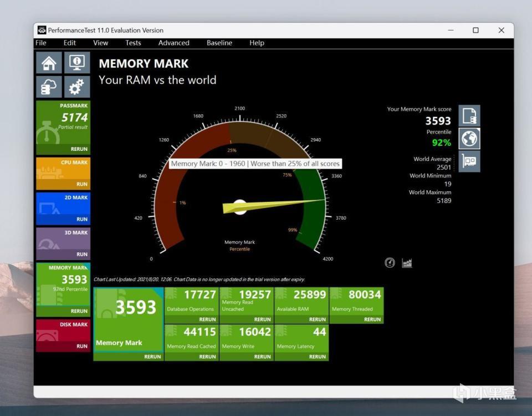Screen dimensions: 532x416
Task: Open the File menu
Action: 40,43
